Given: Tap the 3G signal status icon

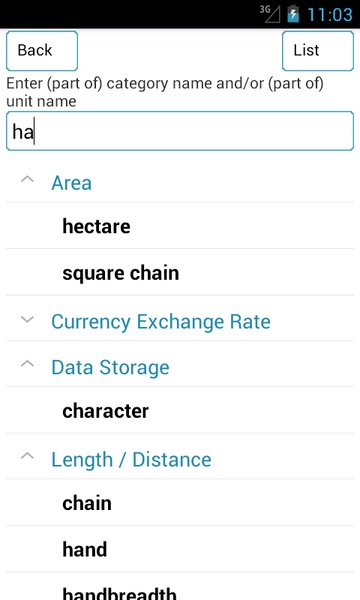Looking at the screenshot, I should (x=270, y=14).
